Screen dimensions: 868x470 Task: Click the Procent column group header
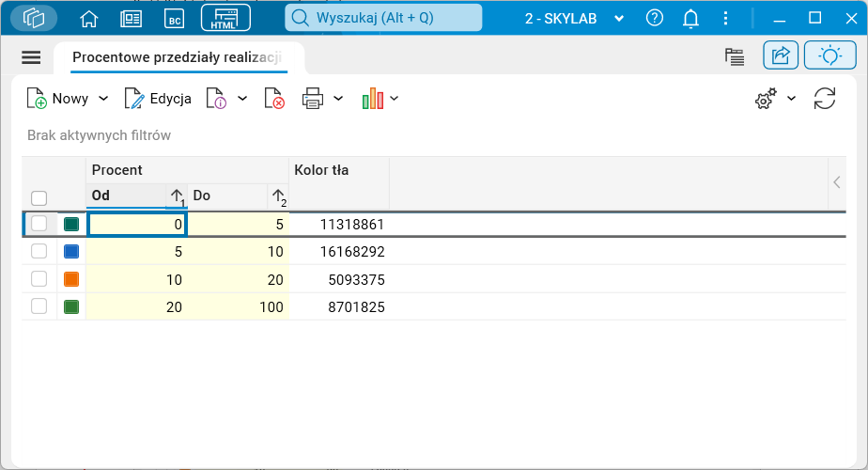(187, 170)
